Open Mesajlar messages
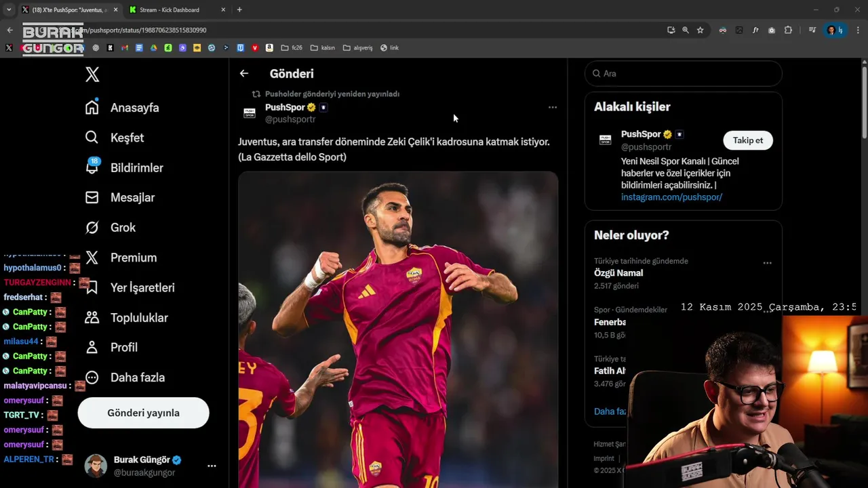This screenshot has height=488, width=868. 120,197
